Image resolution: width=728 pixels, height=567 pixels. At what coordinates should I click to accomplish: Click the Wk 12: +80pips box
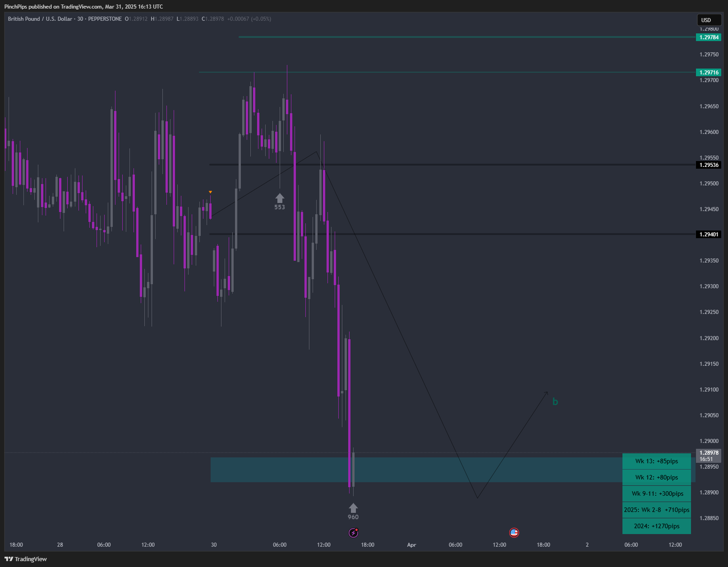coord(657,478)
